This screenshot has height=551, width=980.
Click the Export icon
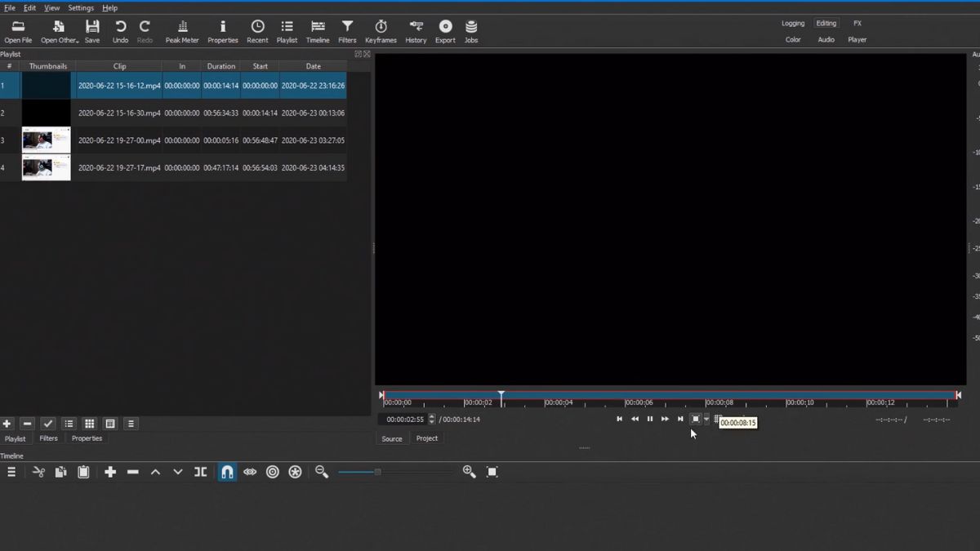(445, 32)
